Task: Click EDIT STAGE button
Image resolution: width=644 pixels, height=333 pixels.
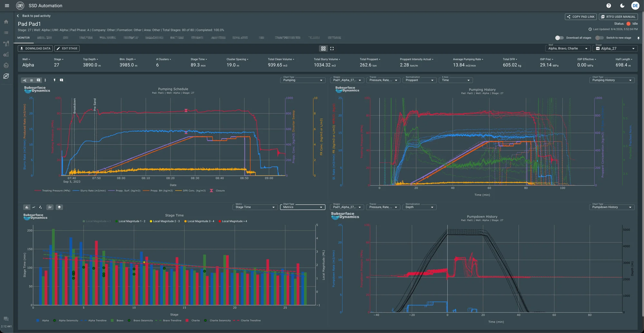Action: (x=67, y=48)
